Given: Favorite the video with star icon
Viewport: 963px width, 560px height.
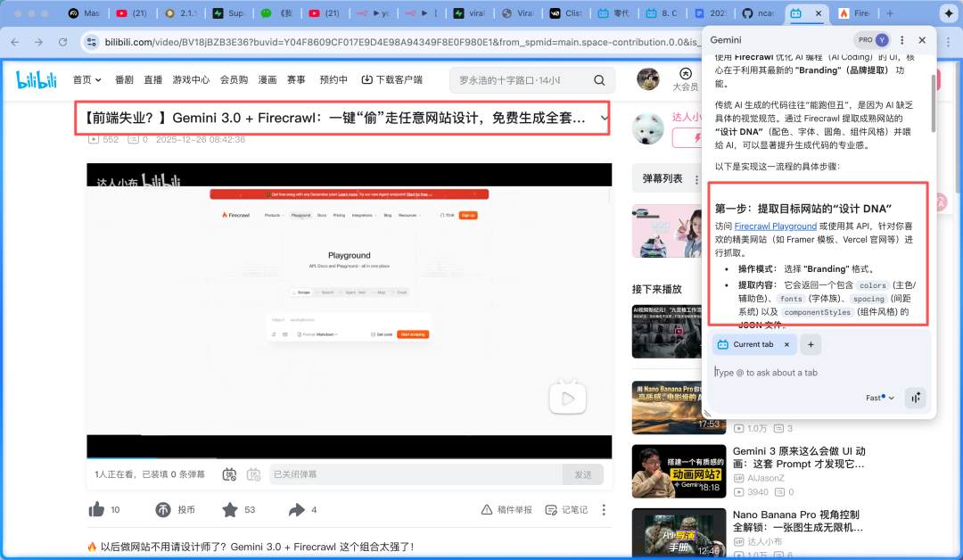Looking at the screenshot, I should 230,510.
